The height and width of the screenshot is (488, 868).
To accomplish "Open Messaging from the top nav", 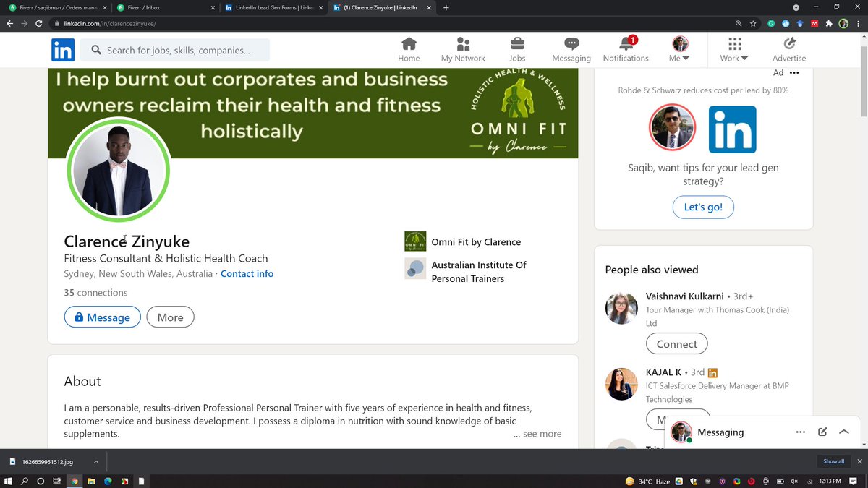I will [571, 50].
